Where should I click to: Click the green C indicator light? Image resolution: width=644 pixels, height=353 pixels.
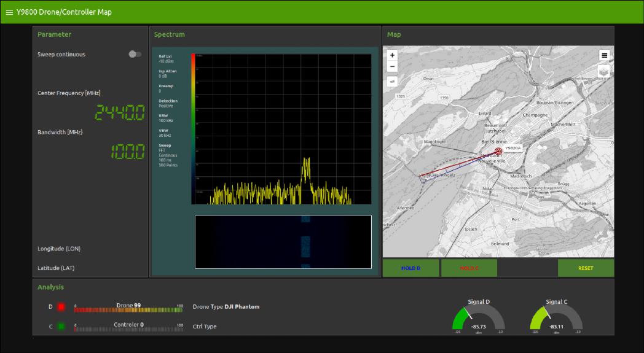61,327
